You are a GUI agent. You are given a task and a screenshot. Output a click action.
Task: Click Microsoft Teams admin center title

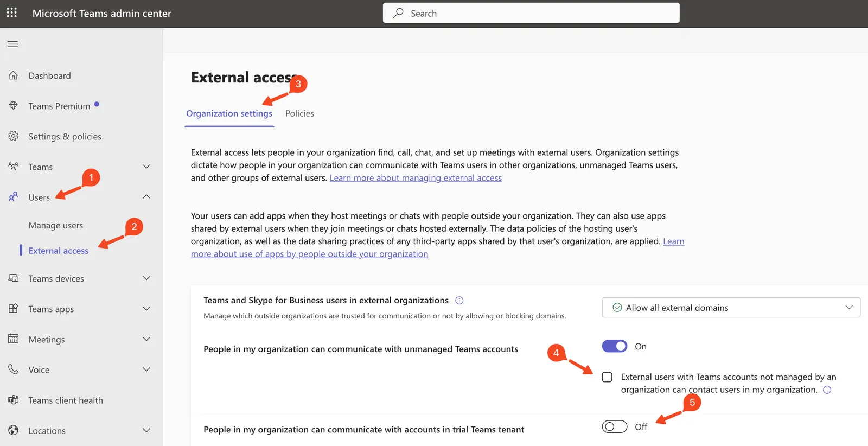pyautogui.click(x=101, y=13)
